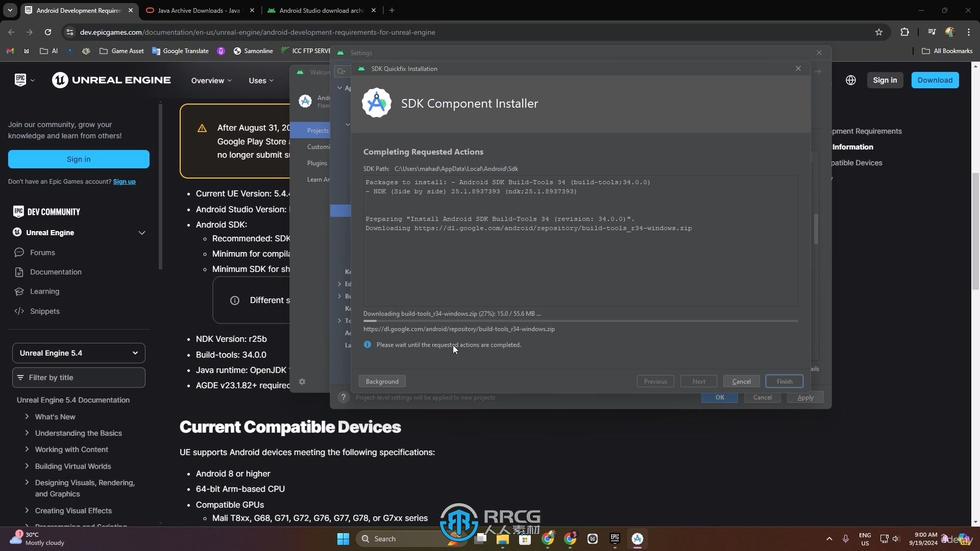The image size is (980, 551).
Task: Click OK in the Settings dialog
Action: [x=719, y=397]
